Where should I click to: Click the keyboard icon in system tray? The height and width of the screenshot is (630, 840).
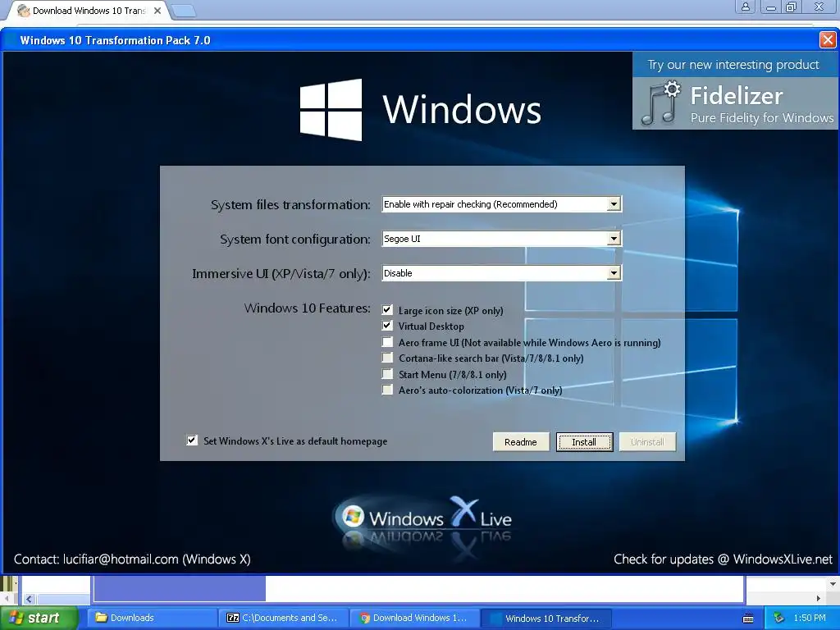(x=748, y=619)
